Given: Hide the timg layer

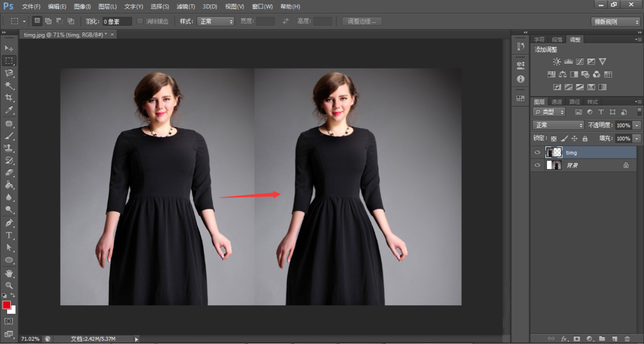Looking at the screenshot, I should 537,153.
